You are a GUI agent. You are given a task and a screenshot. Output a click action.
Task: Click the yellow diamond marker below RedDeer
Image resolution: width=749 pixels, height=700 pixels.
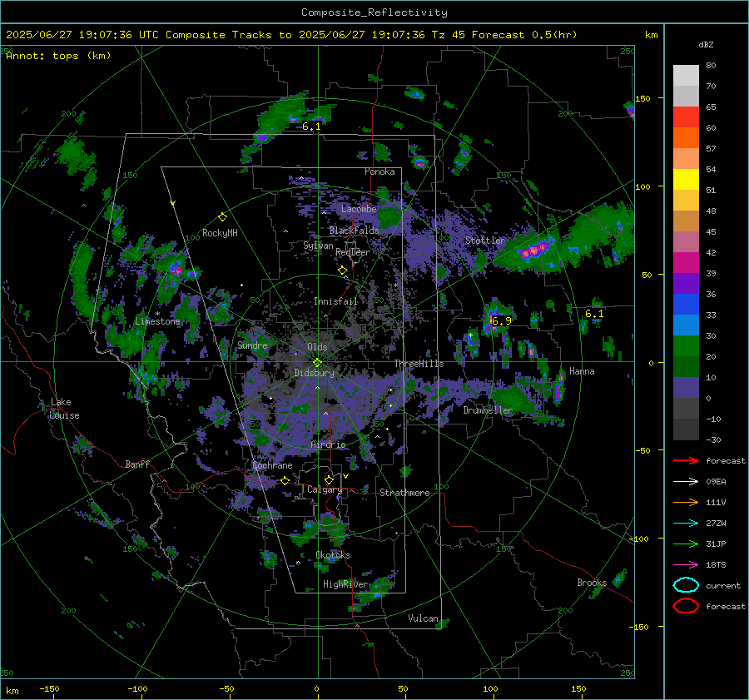(x=342, y=271)
